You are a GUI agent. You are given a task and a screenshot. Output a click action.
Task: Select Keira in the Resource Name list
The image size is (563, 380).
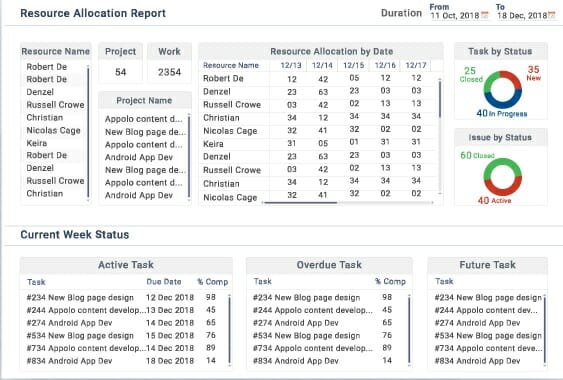[x=37, y=143]
